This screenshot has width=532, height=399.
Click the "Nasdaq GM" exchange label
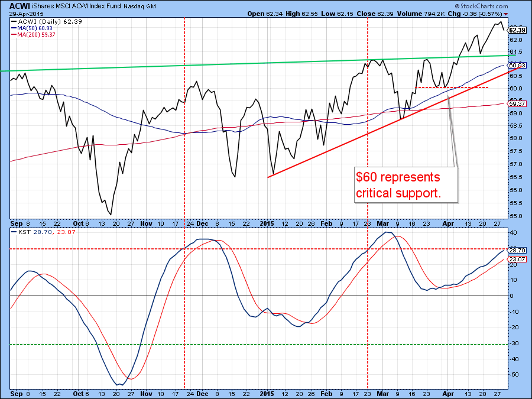[x=140, y=7]
